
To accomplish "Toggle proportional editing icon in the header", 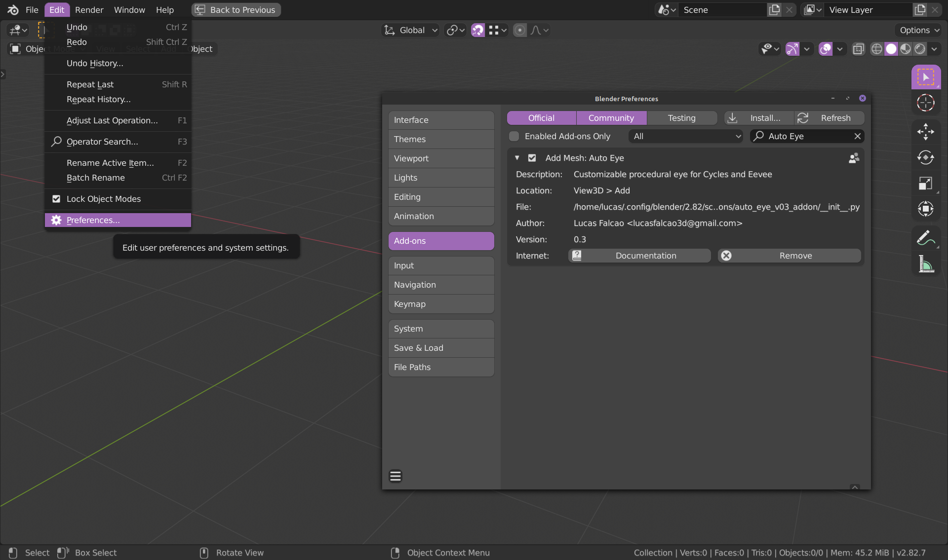I will (x=519, y=30).
